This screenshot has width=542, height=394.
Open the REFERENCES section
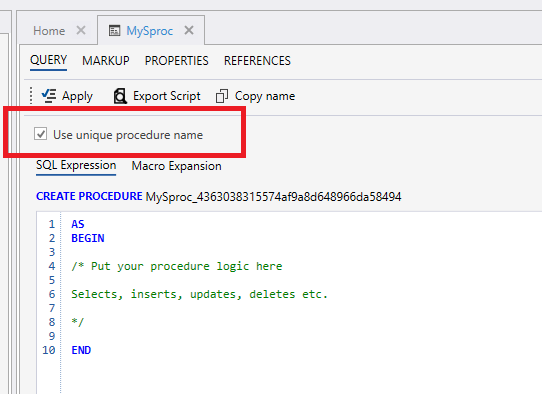click(x=257, y=61)
